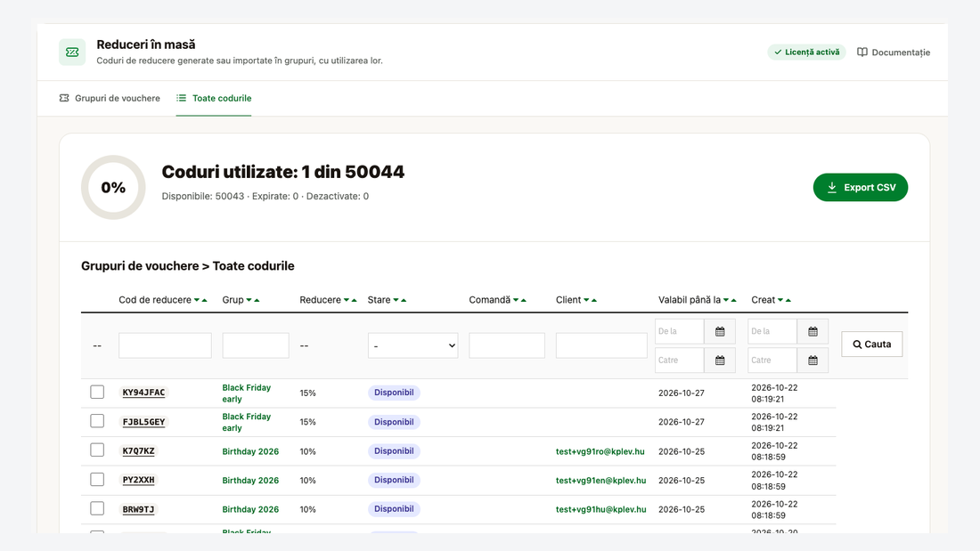Viewport: 980px width, 551px height.
Task: Open client test+vg91hu@kplev.hu
Action: (600, 510)
